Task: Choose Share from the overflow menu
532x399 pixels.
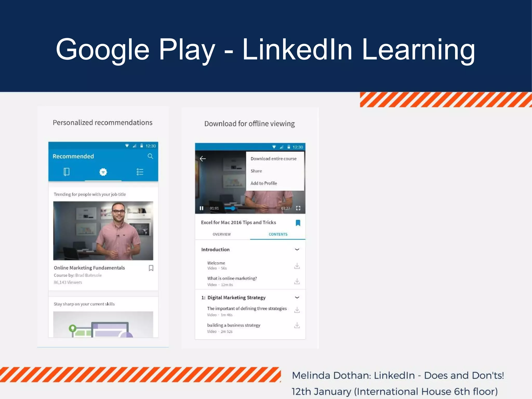Action: coord(256,171)
